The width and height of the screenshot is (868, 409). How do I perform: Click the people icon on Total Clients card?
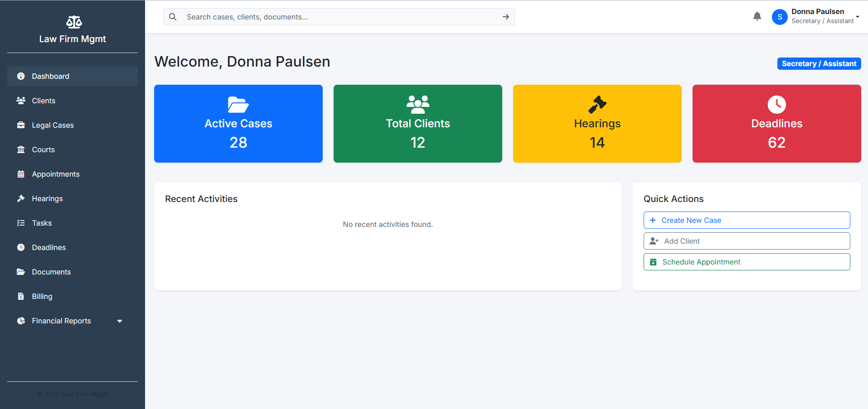[418, 105]
